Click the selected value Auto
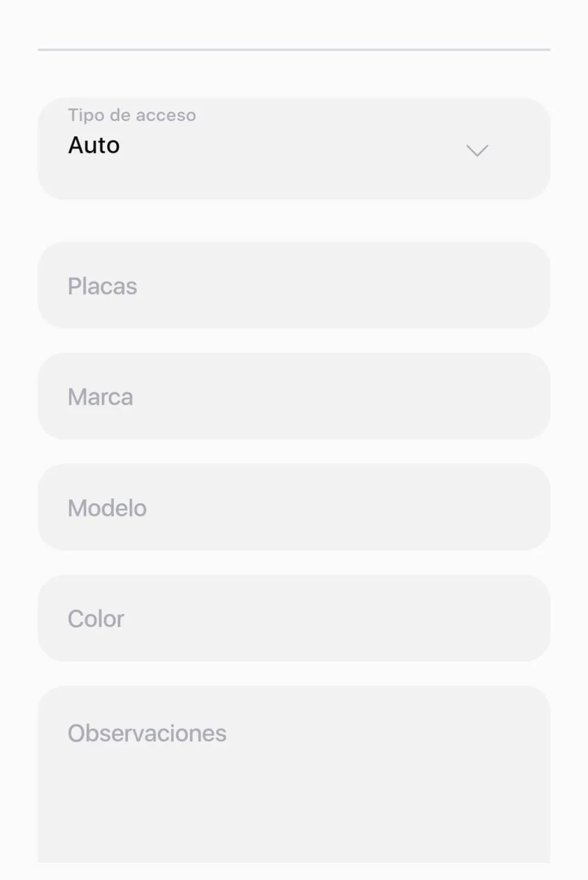This screenshot has height=880, width=588. tap(94, 146)
